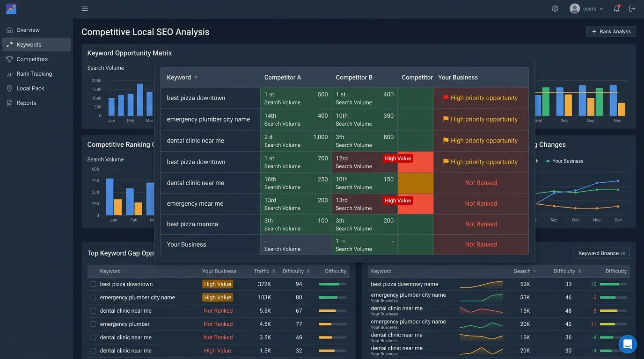The height and width of the screenshot is (359, 644).
Task: Select the checkbox for the 5.5K traffic row
Action: pos(93,311)
